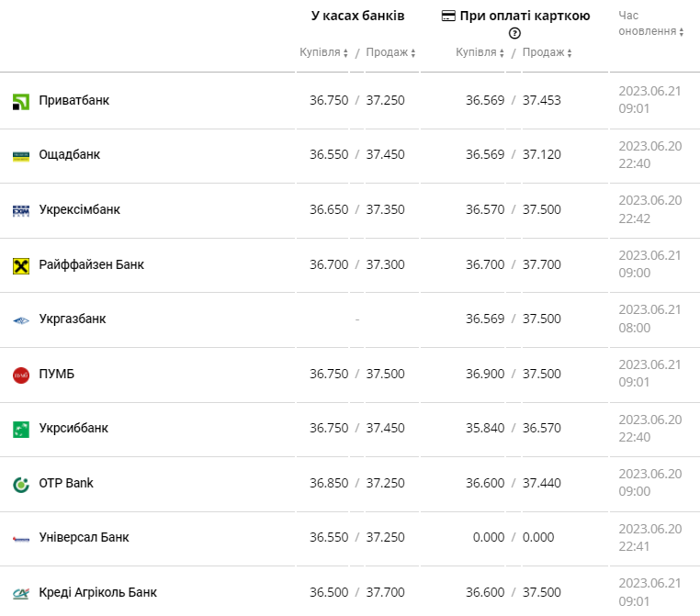
Task: Click Укрексімбанк update time 22:42
Action: pos(635,218)
